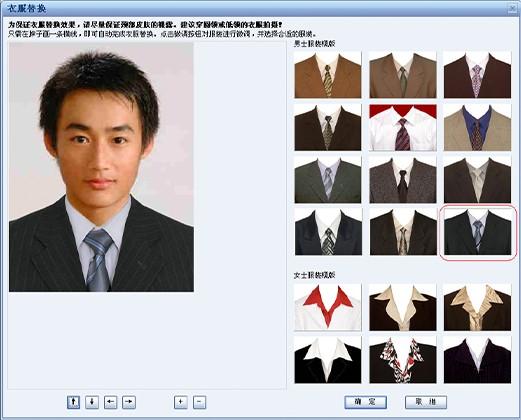Click the plus enlarge button

(x=181, y=402)
